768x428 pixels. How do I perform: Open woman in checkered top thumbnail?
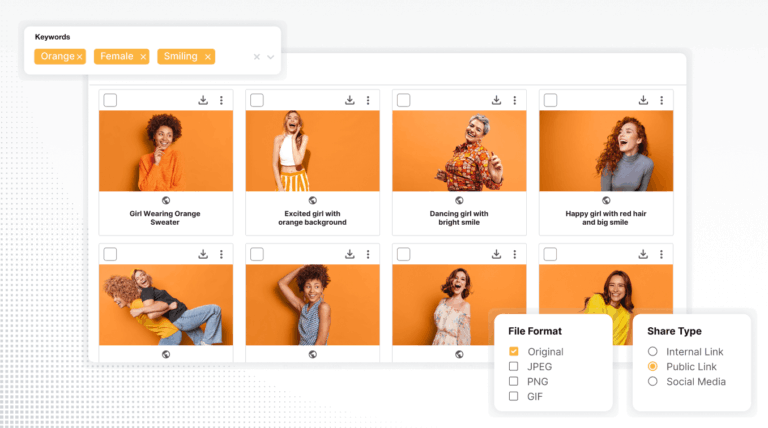click(x=312, y=305)
